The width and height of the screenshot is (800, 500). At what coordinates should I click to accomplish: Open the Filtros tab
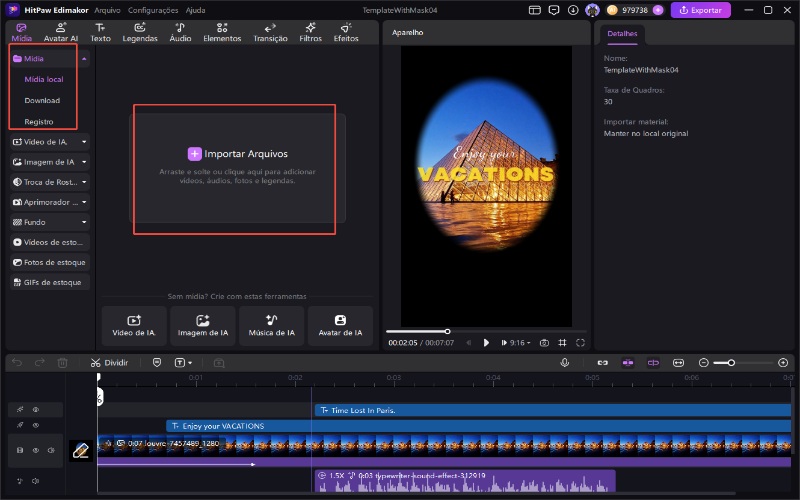coord(310,33)
